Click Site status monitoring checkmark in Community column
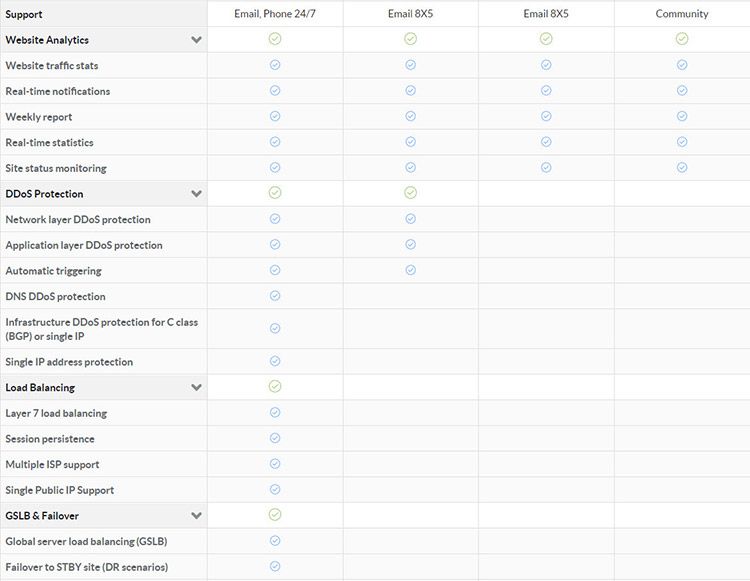Viewport: 750px width, 581px height. click(x=682, y=167)
